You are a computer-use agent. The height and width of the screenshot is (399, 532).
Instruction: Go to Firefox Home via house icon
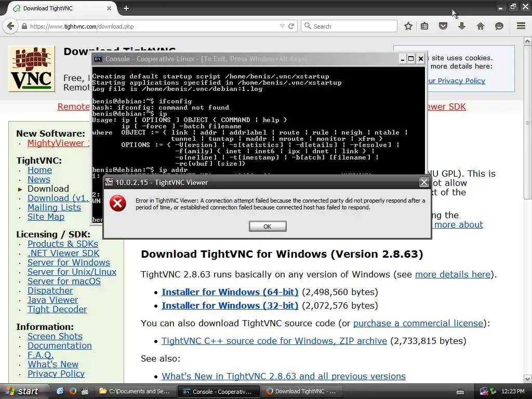481,26
